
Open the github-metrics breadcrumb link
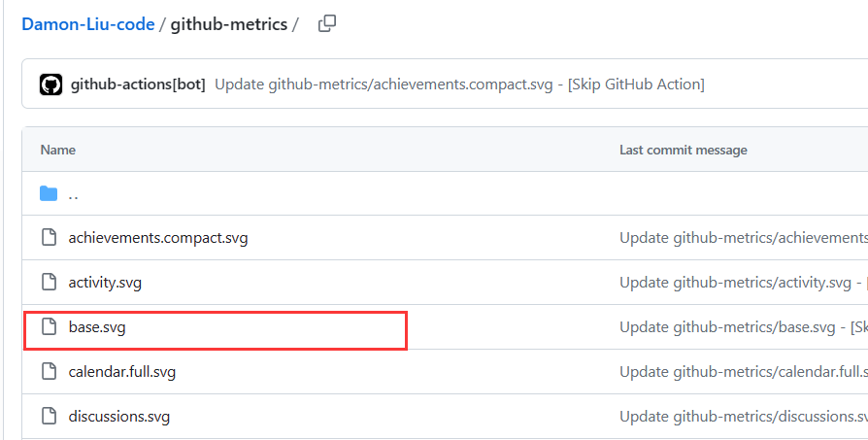click(x=229, y=25)
